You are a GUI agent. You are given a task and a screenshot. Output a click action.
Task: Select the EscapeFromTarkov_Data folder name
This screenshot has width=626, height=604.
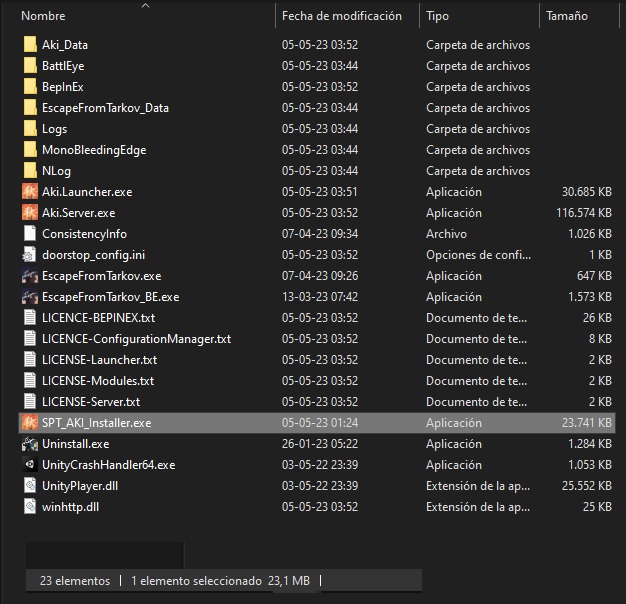[105, 108]
